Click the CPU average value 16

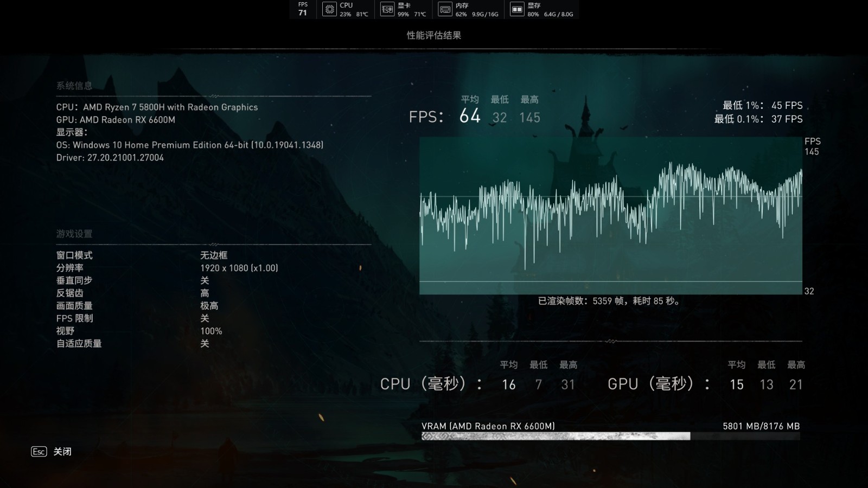point(509,384)
